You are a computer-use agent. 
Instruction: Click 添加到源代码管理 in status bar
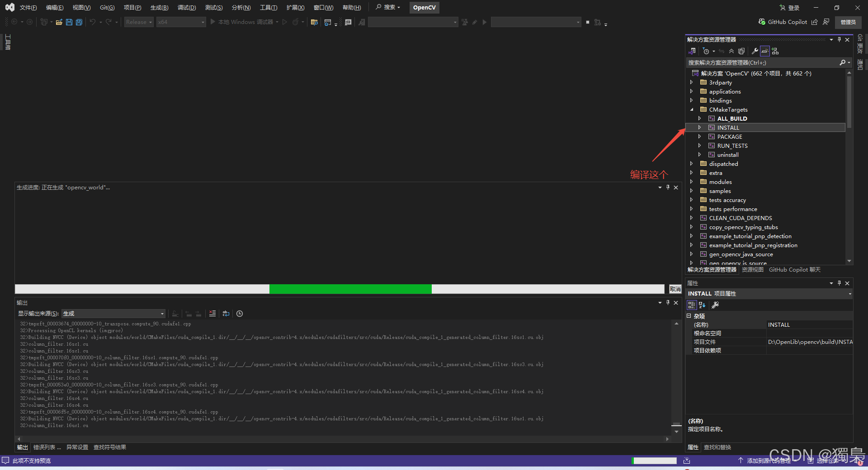[764, 461]
